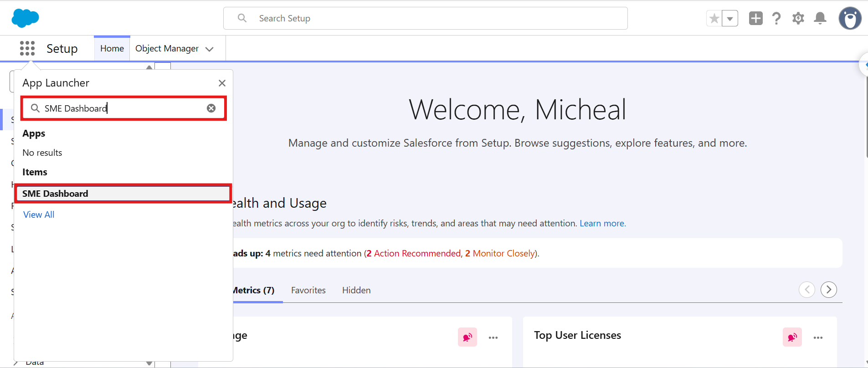This screenshot has height=368, width=868.
Task: Select the SME Dashboard item
Action: (x=123, y=194)
